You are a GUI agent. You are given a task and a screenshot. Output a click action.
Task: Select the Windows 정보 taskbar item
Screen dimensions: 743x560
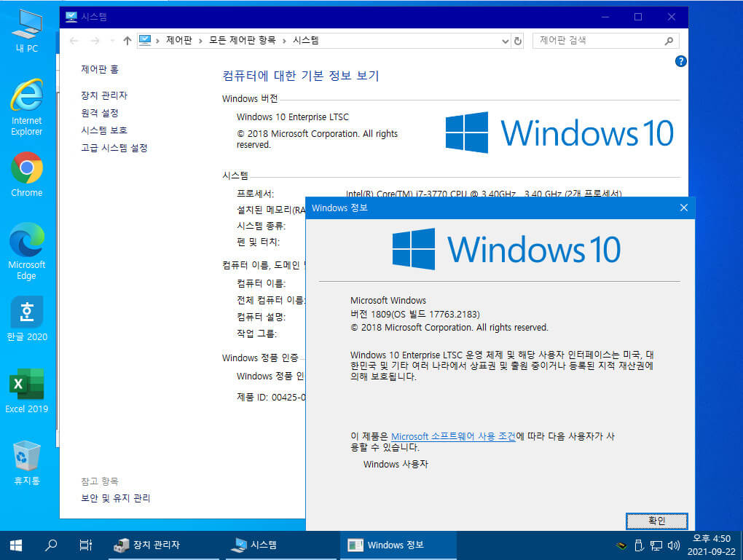(x=398, y=545)
